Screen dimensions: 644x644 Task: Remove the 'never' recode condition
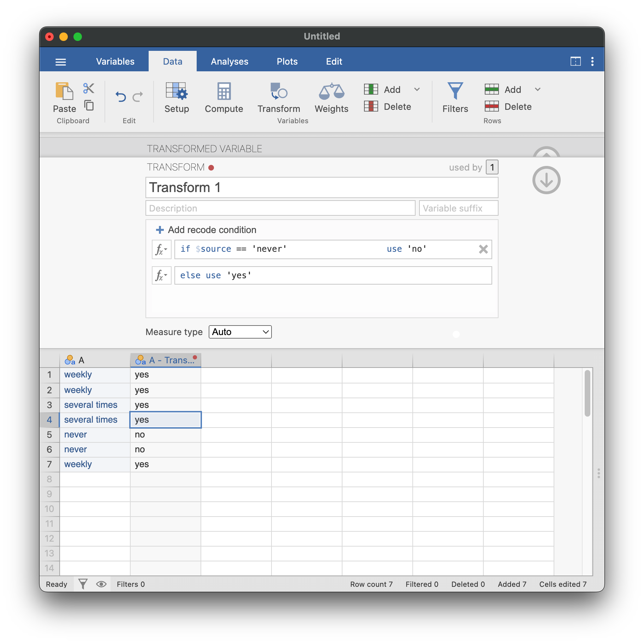tap(483, 249)
